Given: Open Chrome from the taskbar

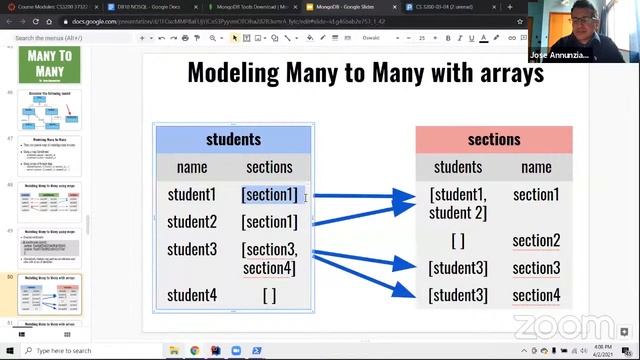Looking at the screenshot, I should pos(195,351).
